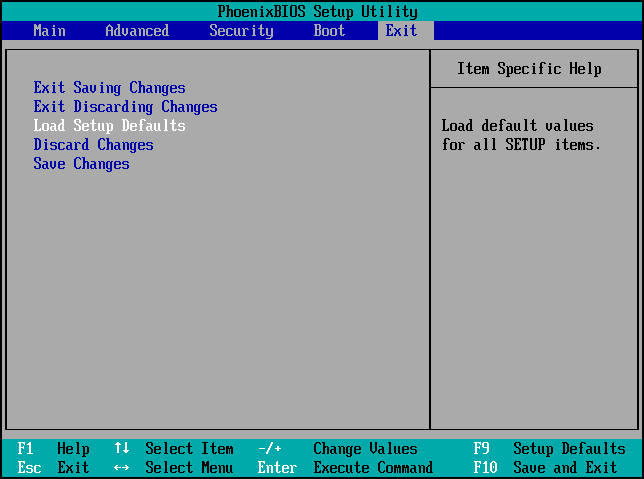644x479 pixels.
Task: Click the Esc Exit legend entry
Action: point(53,467)
